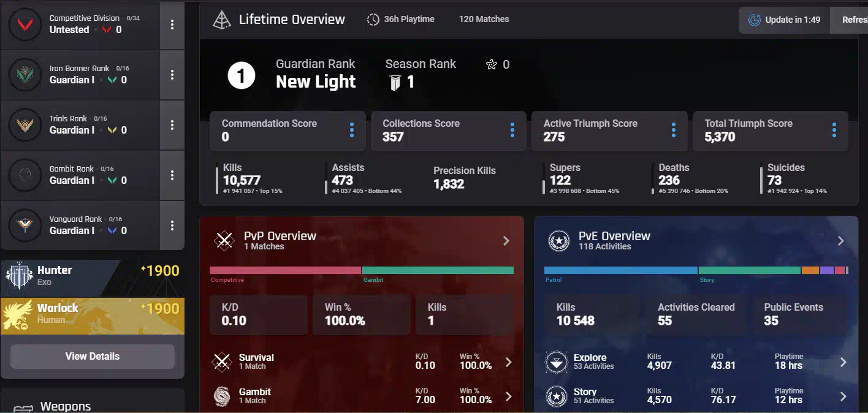868x413 pixels.
Task: Click the orange segment of PvE bar
Action: (810, 270)
